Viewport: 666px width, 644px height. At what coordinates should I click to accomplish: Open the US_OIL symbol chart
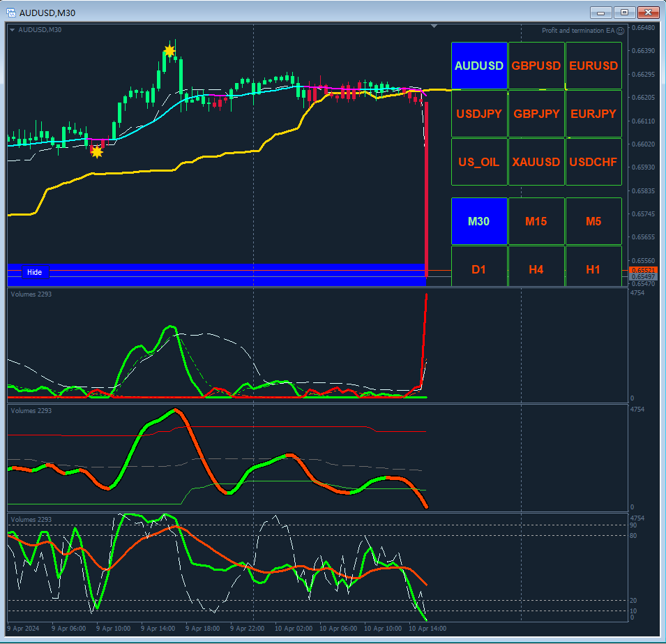click(479, 162)
